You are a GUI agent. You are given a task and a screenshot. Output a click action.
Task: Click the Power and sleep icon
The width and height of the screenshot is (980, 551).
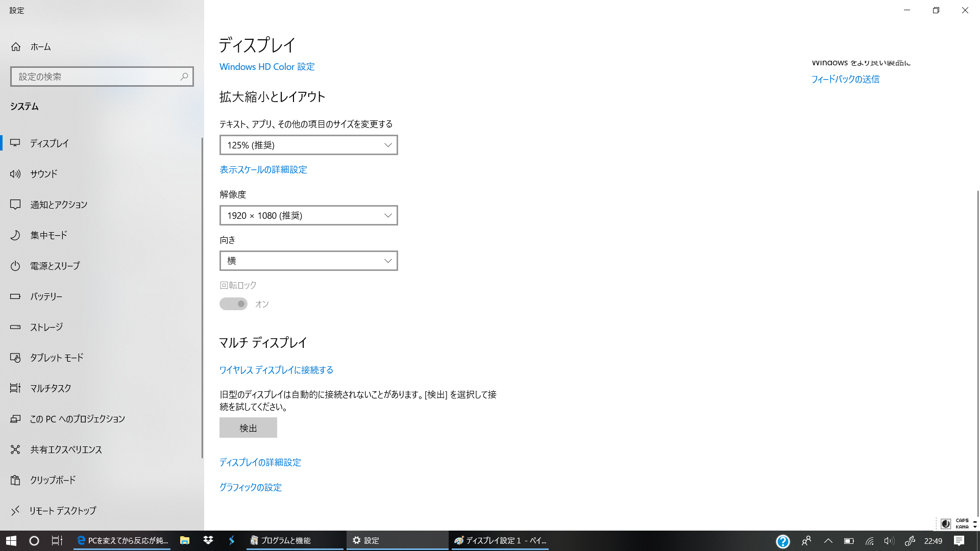15,266
